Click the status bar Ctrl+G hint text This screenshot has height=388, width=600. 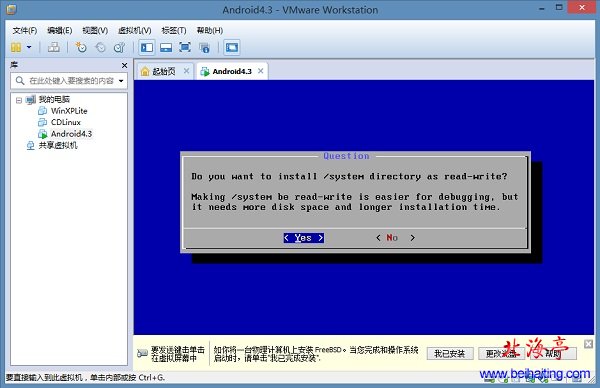[x=85, y=378]
